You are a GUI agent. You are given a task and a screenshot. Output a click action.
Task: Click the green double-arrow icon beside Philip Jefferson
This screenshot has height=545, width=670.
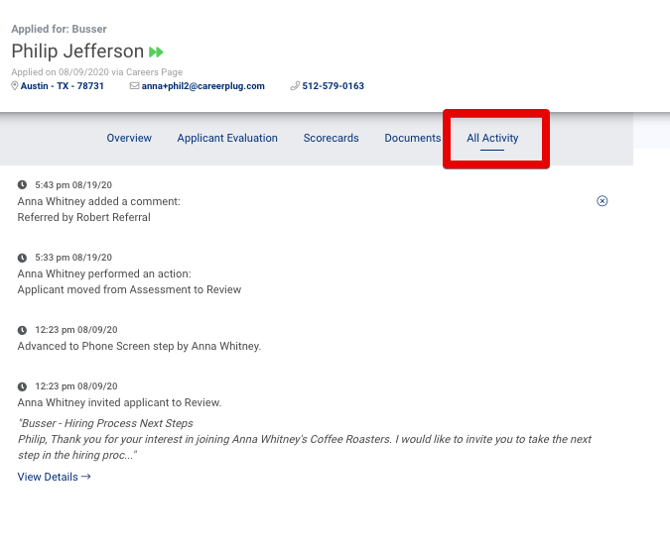point(156,52)
